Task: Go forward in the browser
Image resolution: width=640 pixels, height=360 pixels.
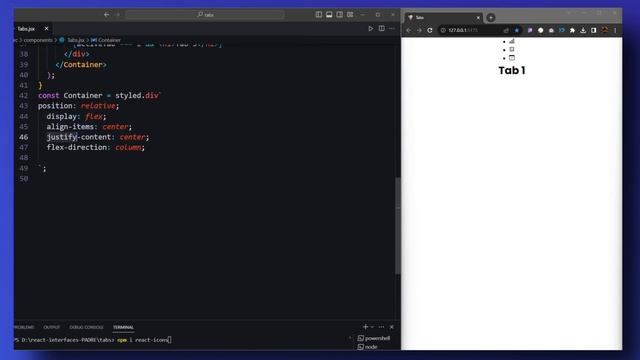Action: pyautogui.click(x=419, y=30)
